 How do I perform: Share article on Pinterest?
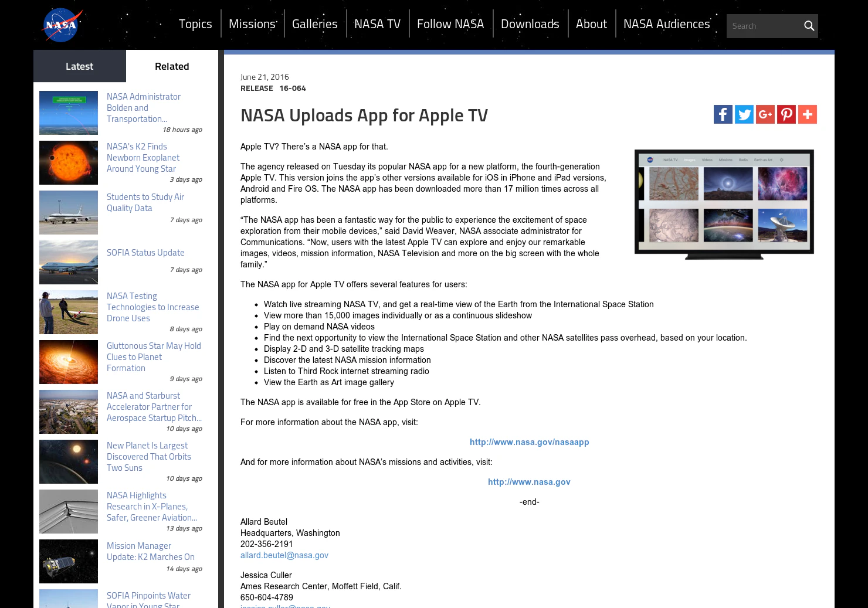point(786,114)
